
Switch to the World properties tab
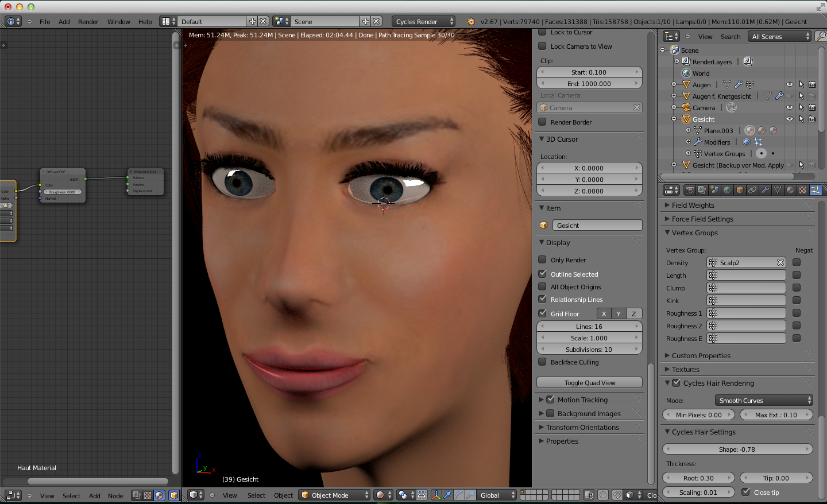(x=727, y=190)
